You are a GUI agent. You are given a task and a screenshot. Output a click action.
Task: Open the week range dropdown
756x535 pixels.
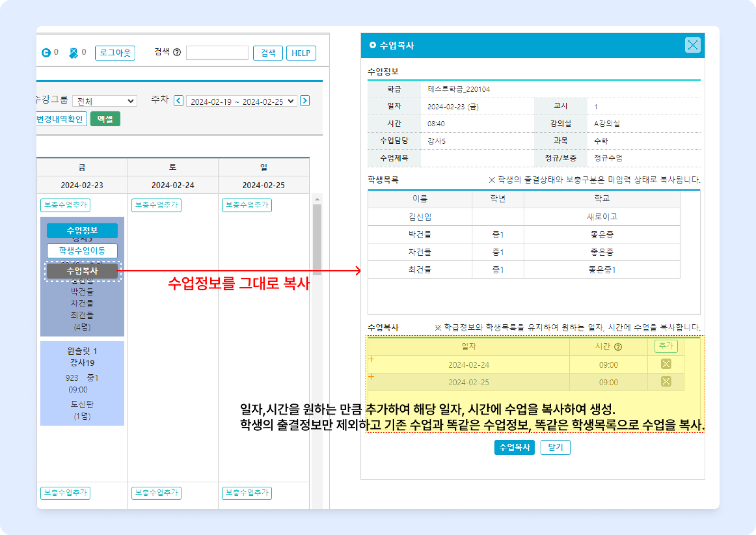click(242, 101)
